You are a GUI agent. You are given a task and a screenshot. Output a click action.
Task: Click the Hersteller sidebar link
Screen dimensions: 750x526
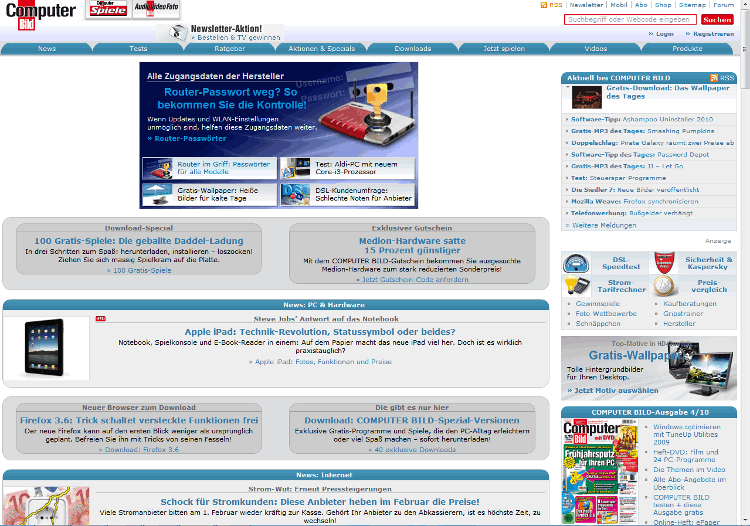(679, 324)
